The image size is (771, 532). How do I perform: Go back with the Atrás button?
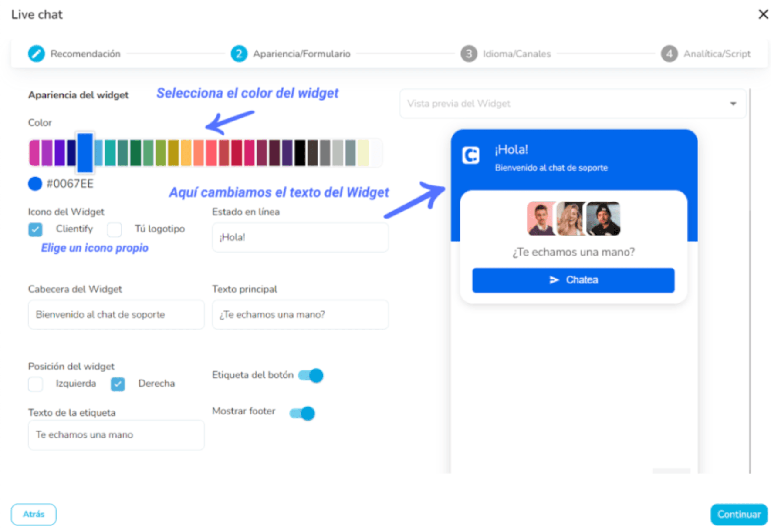click(34, 514)
